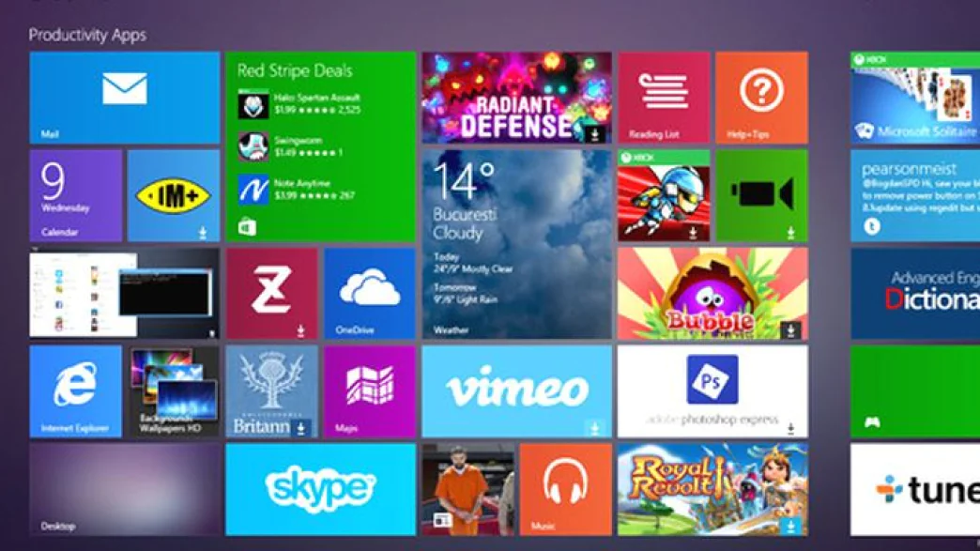Open the Britannica tile
This screenshot has width=980, height=551.
pos(272,391)
